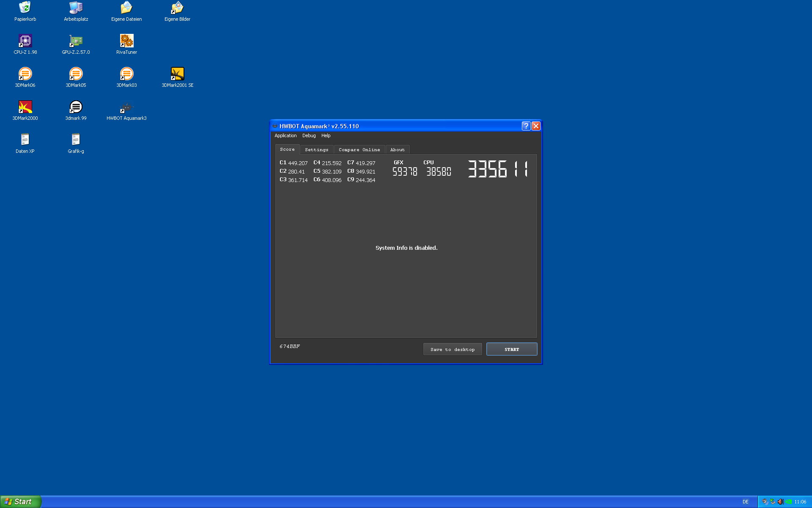
Task: Open the Application menu
Action: pyautogui.click(x=285, y=135)
